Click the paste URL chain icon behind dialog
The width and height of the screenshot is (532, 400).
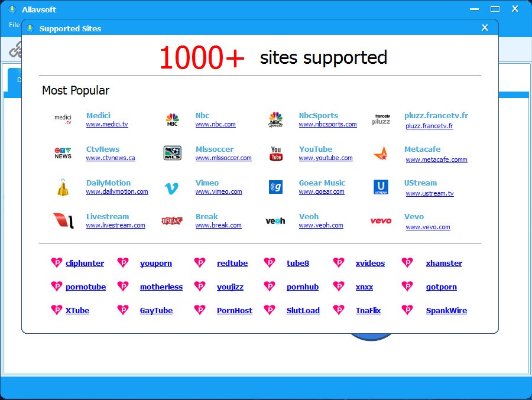pos(15,50)
